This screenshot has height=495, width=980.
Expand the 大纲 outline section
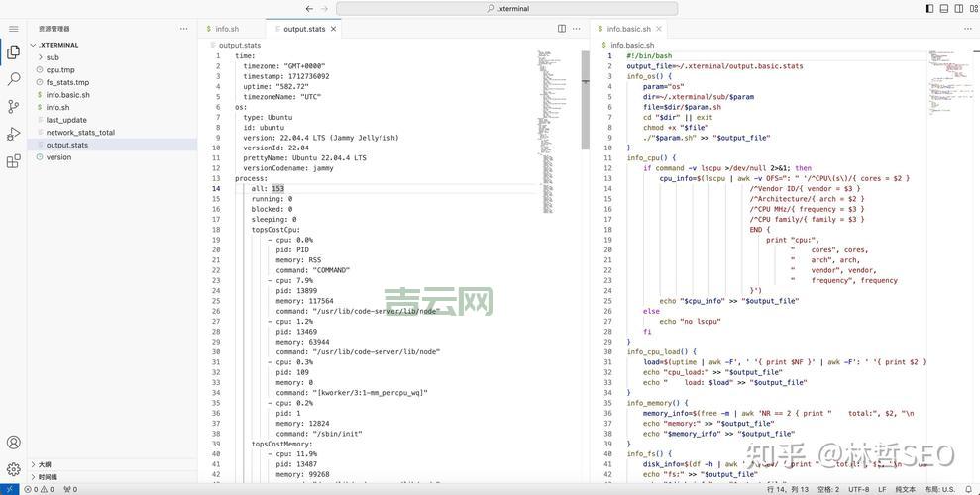[45, 464]
